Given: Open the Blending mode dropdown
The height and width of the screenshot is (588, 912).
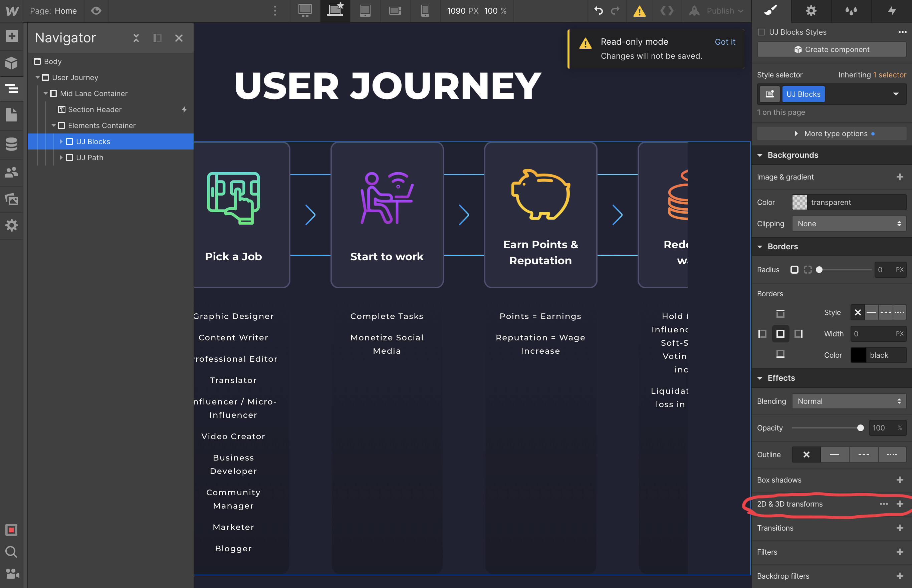Looking at the screenshot, I should [x=849, y=401].
